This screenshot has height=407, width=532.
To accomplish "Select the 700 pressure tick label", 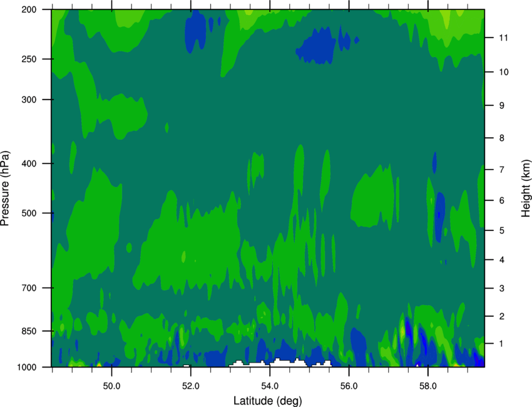I will tap(29, 288).
